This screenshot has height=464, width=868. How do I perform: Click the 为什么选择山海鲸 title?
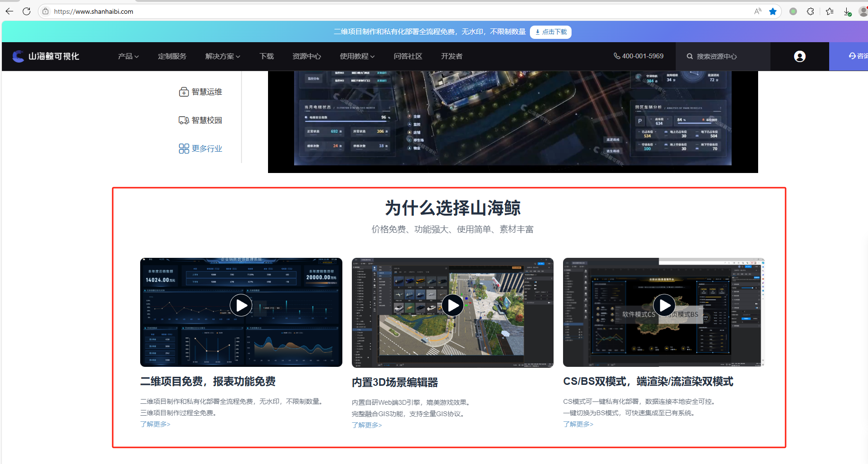pos(453,208)
